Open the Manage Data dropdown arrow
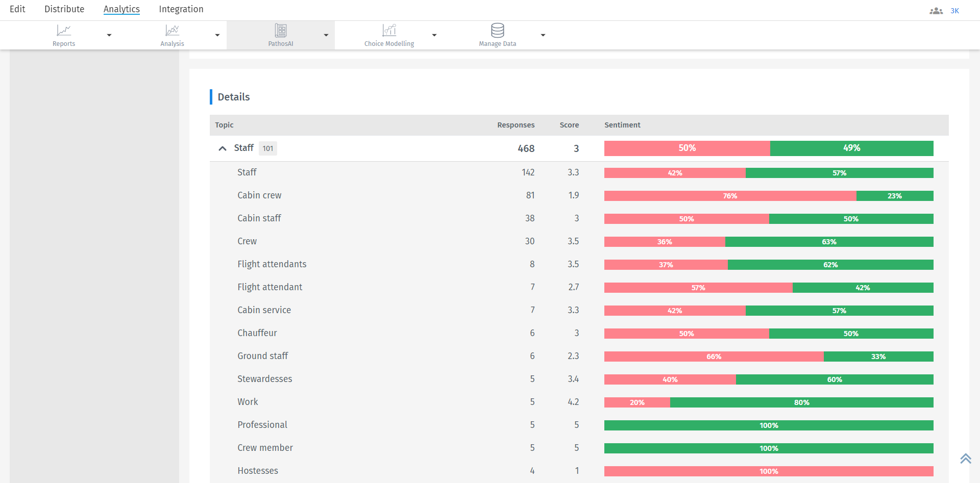 543,35
